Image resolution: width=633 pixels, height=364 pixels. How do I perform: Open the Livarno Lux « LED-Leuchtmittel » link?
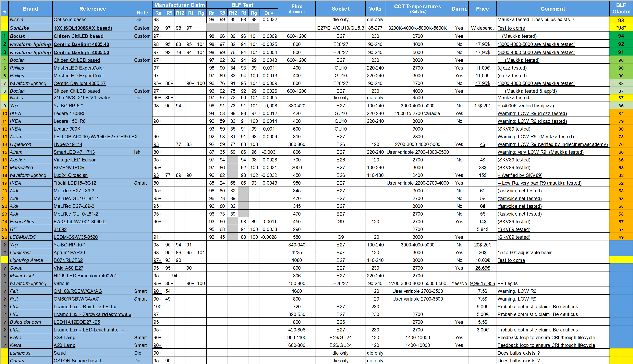coord(88,330)
